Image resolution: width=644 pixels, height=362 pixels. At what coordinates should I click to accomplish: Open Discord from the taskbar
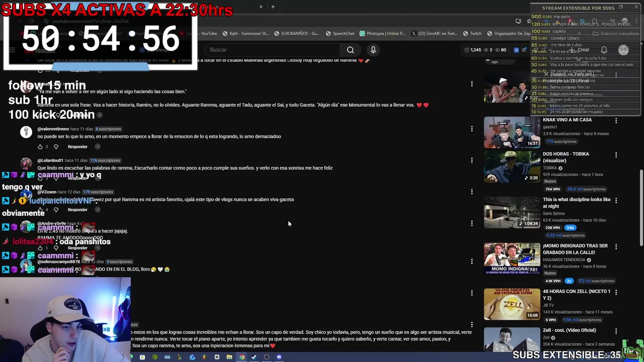pyautogui.click(x=279, y=357)
